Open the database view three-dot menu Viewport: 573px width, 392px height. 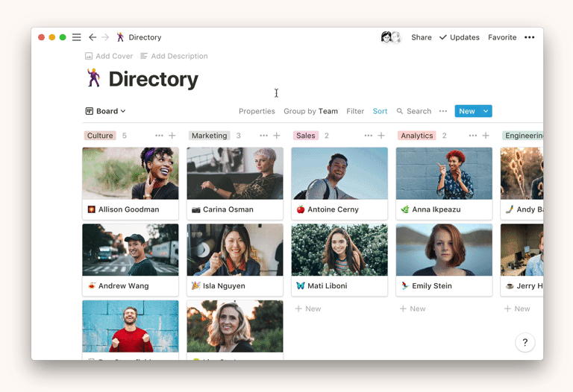pyautogui.click(x=443, y=111)
